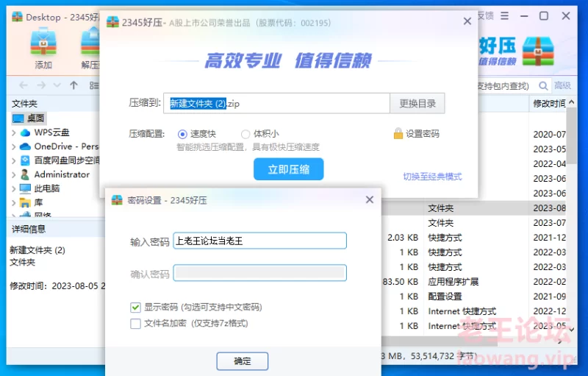Expand the OneDrive tree node

point(14,146)
